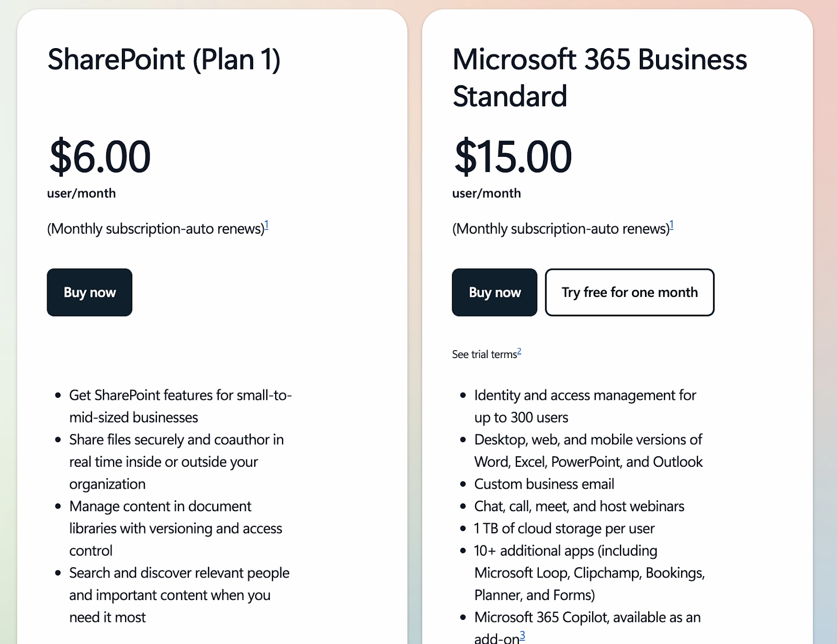Click the SharePoint (Plan 1) heading
837x644 pixels.
coord(164,59)
